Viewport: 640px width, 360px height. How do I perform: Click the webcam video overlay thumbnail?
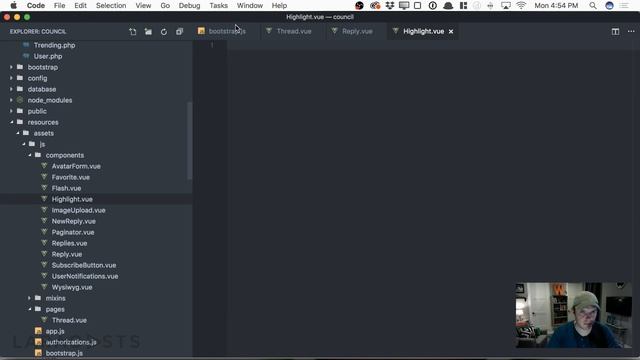click(573, 315)
